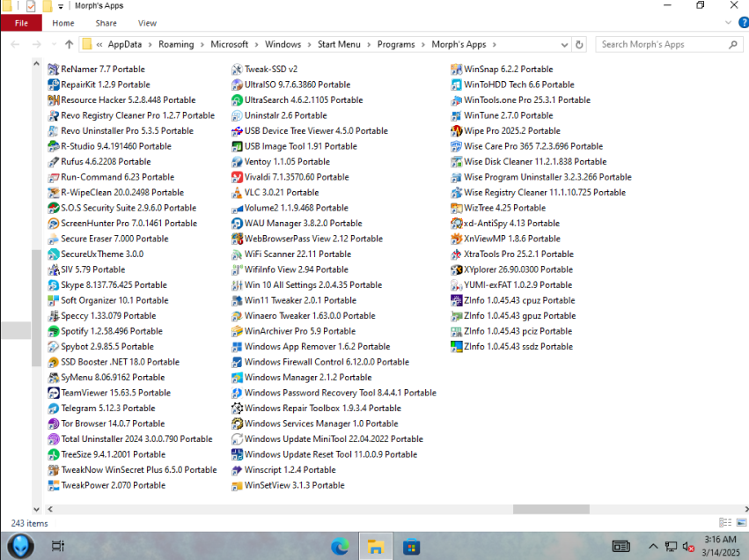Image resolution: width=749 pixels, height=560 pixels.
Task: Open the Share ribbon tab
Action: [x=106, y=23]
